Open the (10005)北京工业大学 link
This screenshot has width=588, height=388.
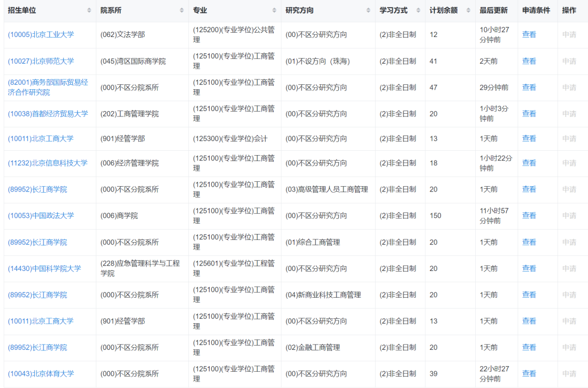41,34
